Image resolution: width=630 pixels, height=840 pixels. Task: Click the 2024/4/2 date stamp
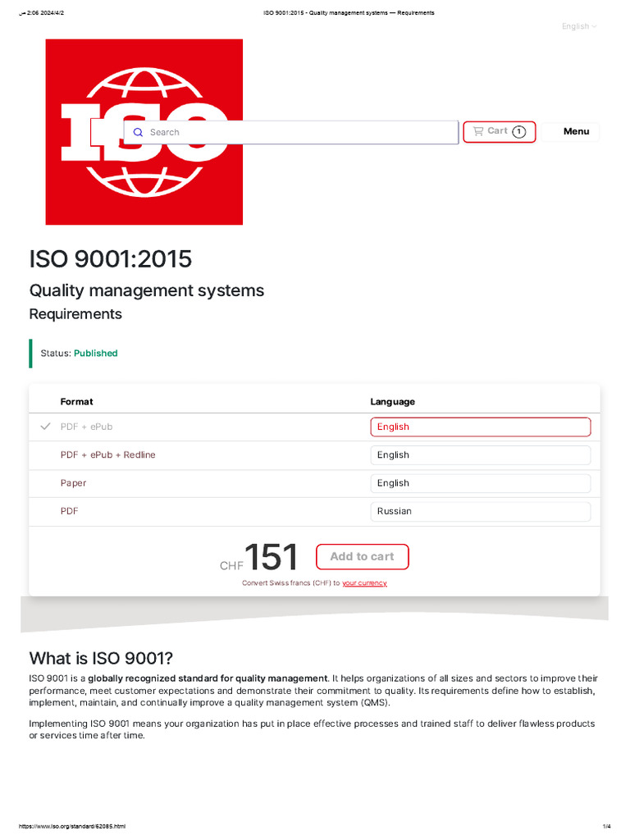(x=52, y=13)
